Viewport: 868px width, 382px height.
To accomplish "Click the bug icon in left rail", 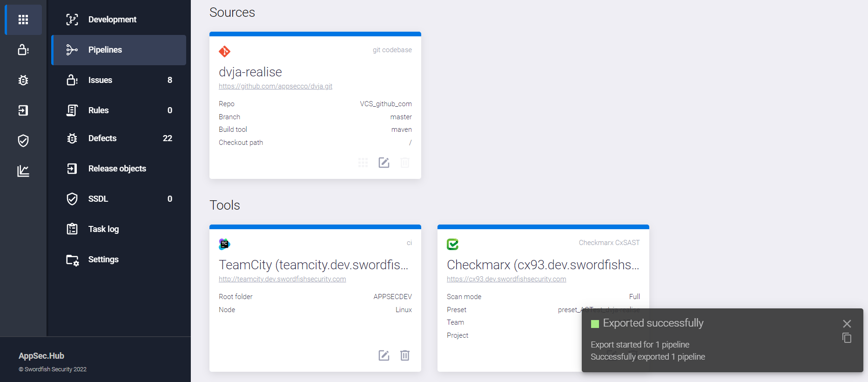I will (23, 80).
